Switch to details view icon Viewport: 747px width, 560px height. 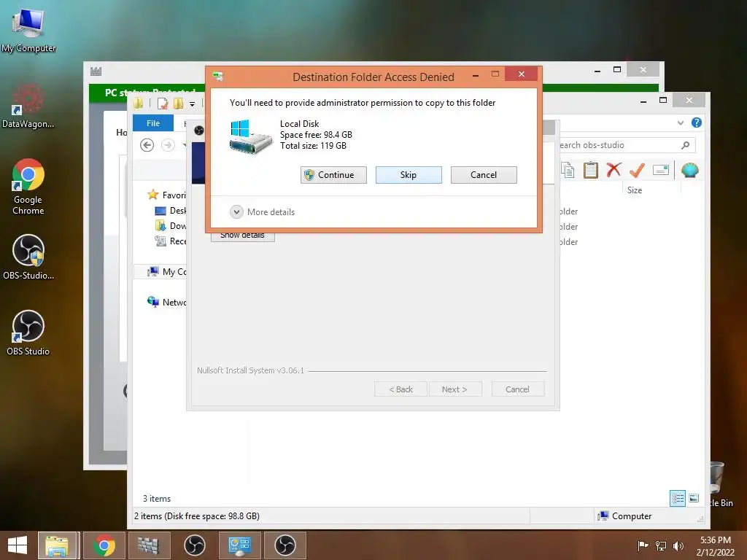678,499
